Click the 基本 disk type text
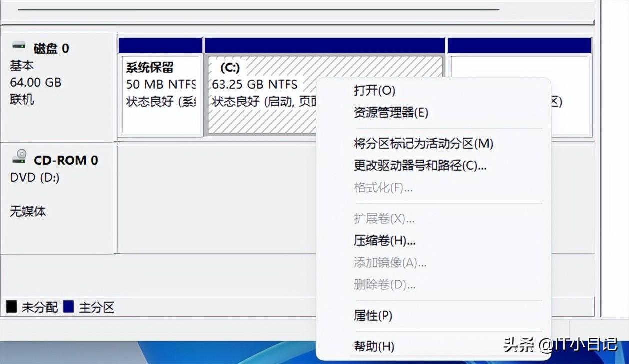629x364 pixels. click(x=22, y=65)
